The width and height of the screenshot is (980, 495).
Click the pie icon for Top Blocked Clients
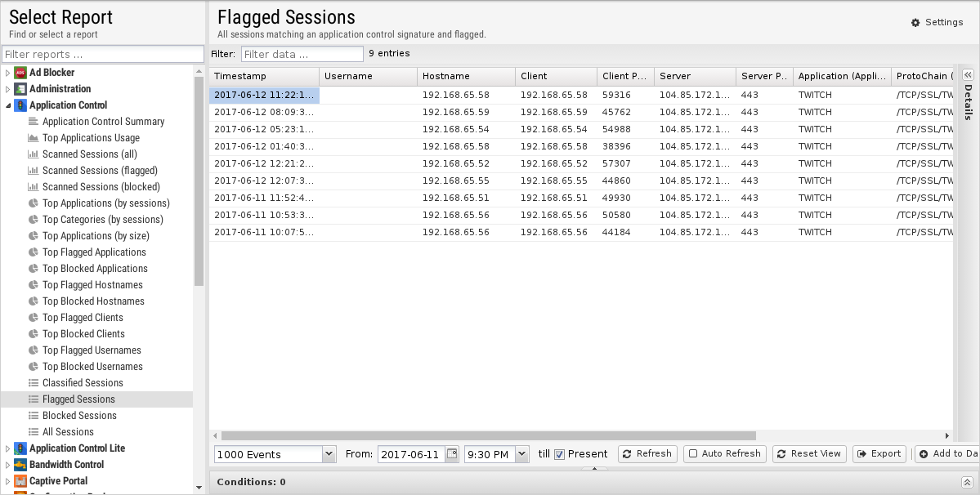[34, 334]
